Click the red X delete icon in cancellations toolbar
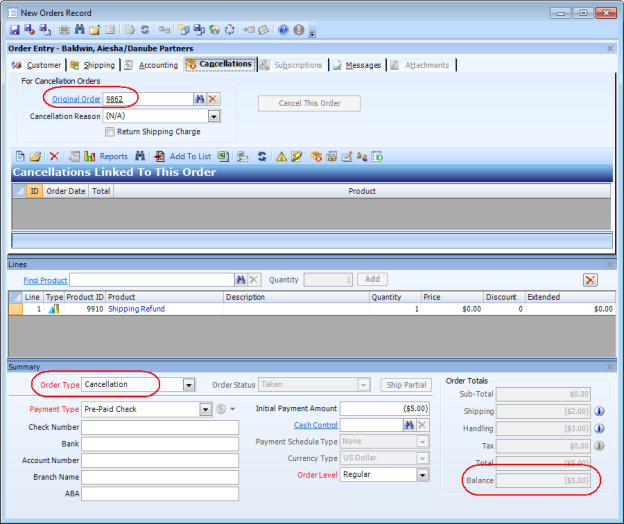 54,156
